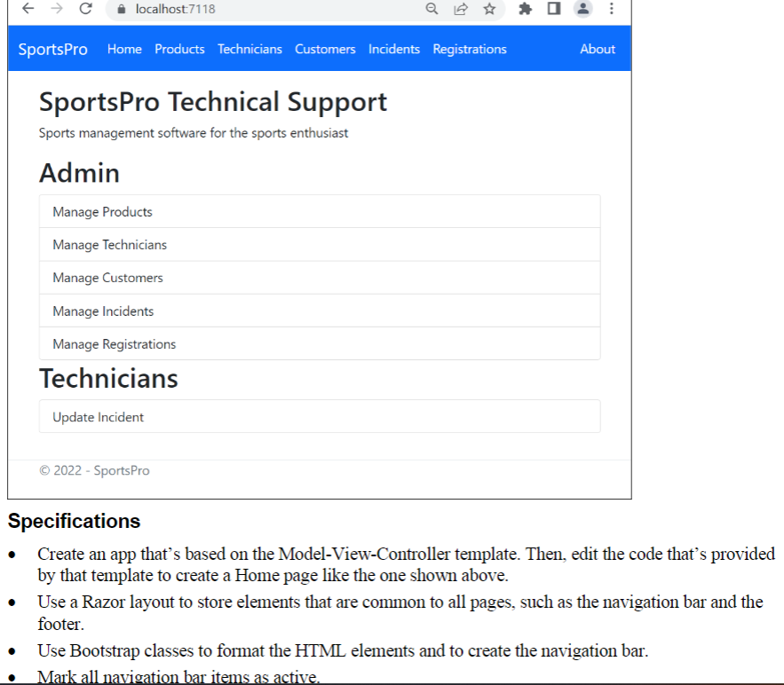This screenshot has height=685, width=784.
Task: Click the browser profile avatar icon
Action: (582, 10)
